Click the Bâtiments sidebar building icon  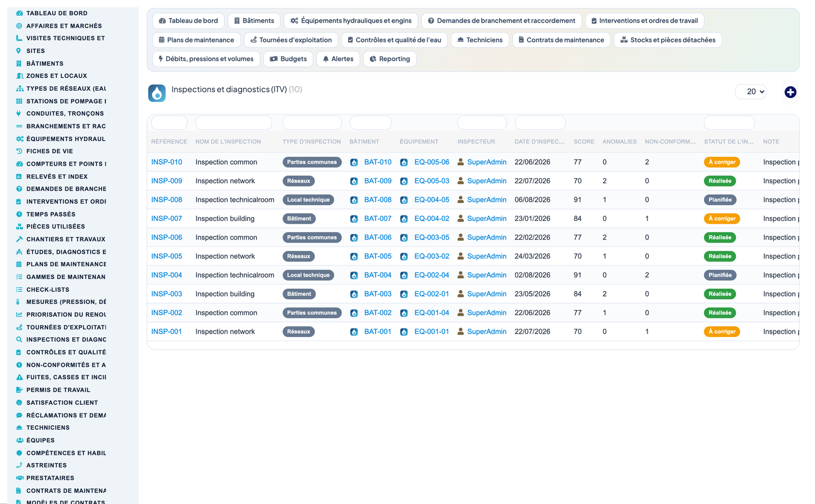click(x=19, y=63)
